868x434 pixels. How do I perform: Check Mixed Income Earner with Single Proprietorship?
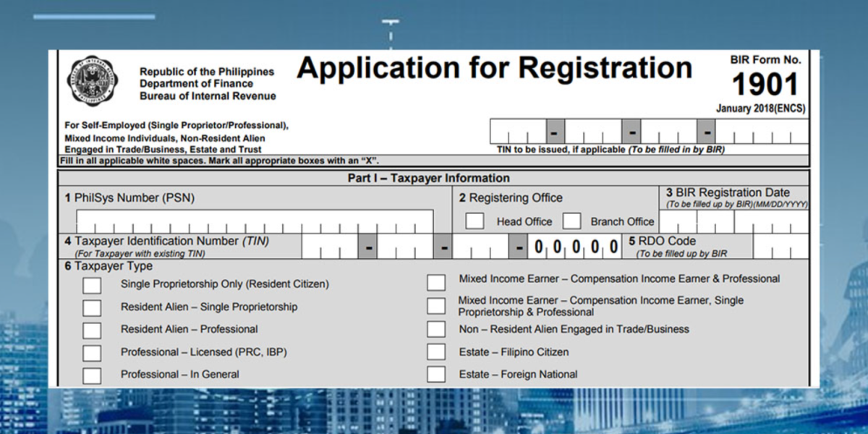tap(436, 306)
